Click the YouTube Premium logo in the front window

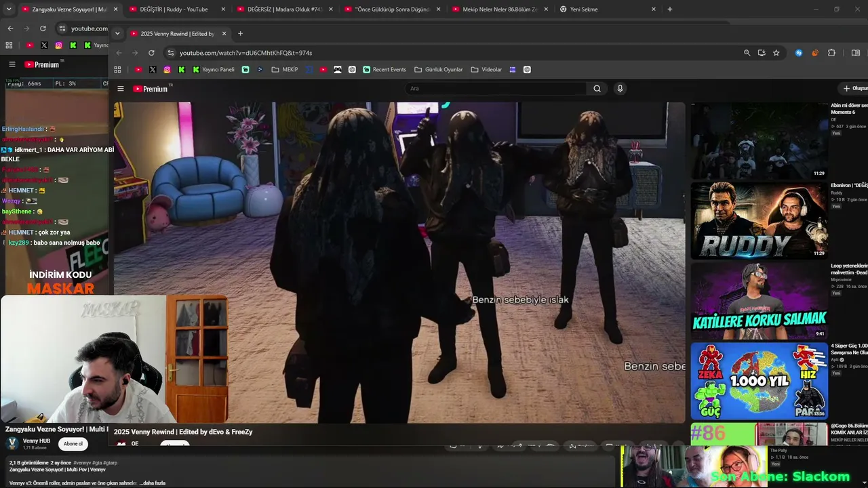point(151,89)
